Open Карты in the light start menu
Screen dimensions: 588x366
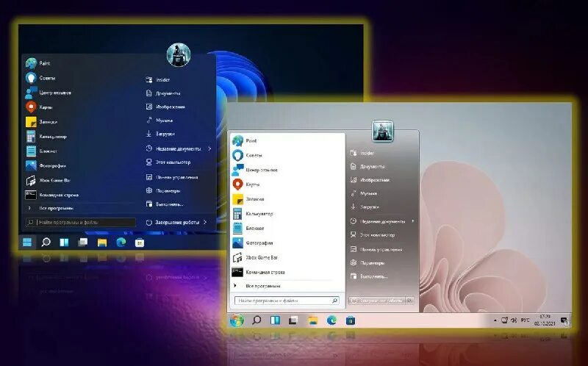tap(245, 185)
